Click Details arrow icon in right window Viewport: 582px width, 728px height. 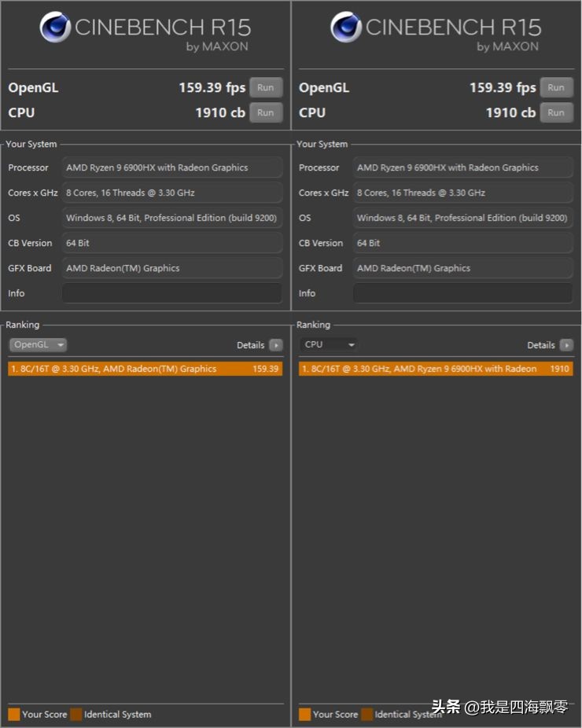coord(567,345)
